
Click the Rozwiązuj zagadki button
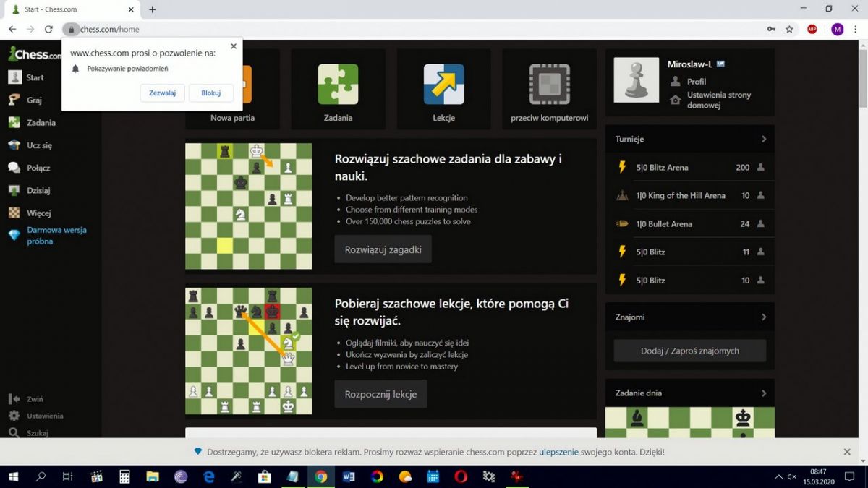pos(383,249)
